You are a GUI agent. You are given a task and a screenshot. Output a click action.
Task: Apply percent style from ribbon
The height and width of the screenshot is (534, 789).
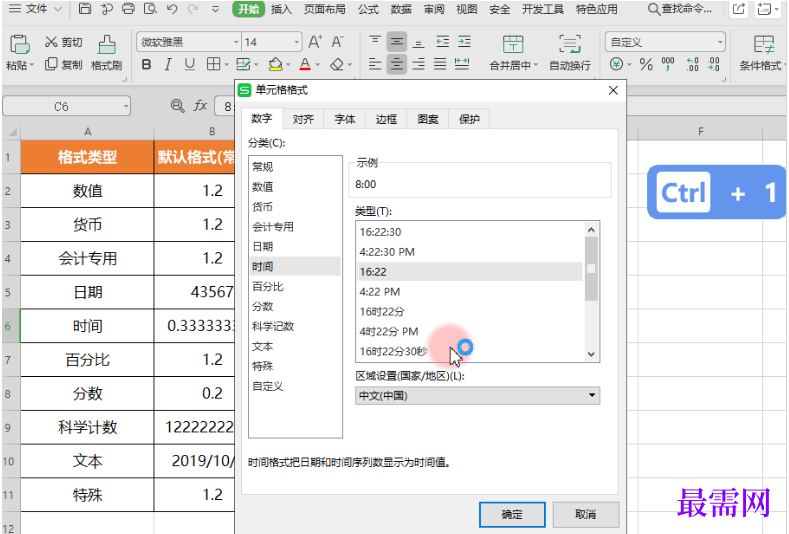click(645, 65)
